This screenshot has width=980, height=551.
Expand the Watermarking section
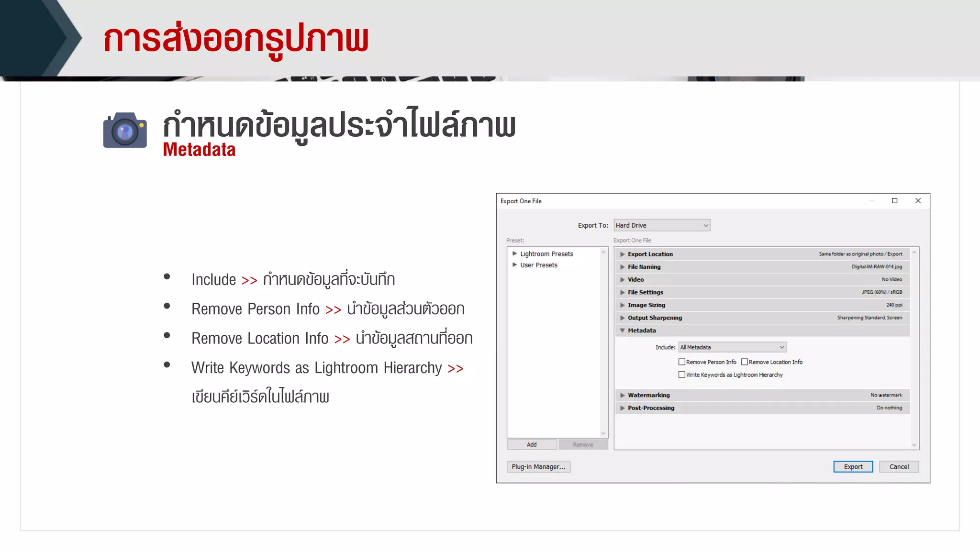[623, 395]
